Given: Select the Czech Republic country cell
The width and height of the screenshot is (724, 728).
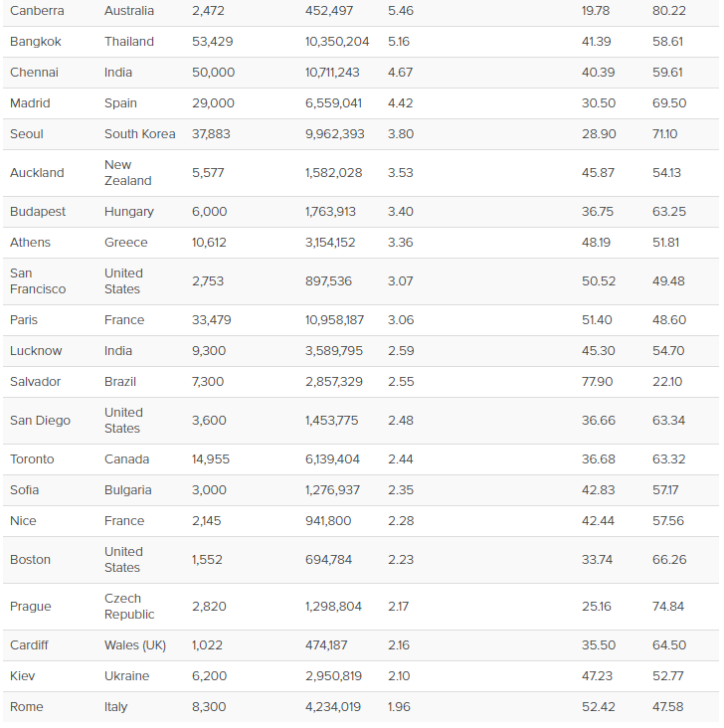Looking at the screenshot, I should point(129,607).
